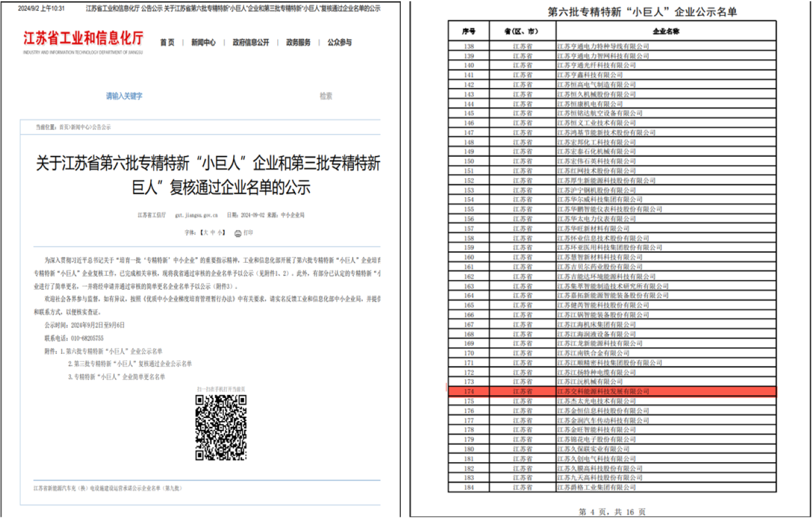This screenshot has width=812, height=518.
Task: Click cell 江苏怀业信息技术股份有限公司
Action: (x=666, y=238)
